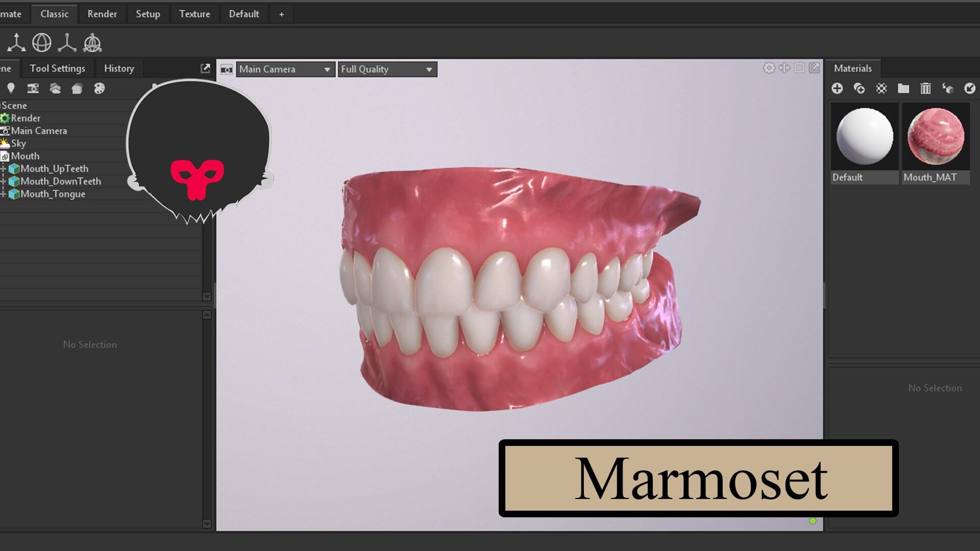Click the painter's palette icon in Scene toolbar
This screenshot has height=551, width=980.
click(x=100, y=88)
